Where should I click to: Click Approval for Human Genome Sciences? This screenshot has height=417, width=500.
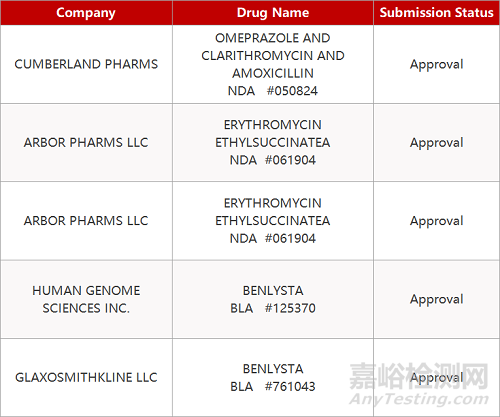(x=436, y=299)
